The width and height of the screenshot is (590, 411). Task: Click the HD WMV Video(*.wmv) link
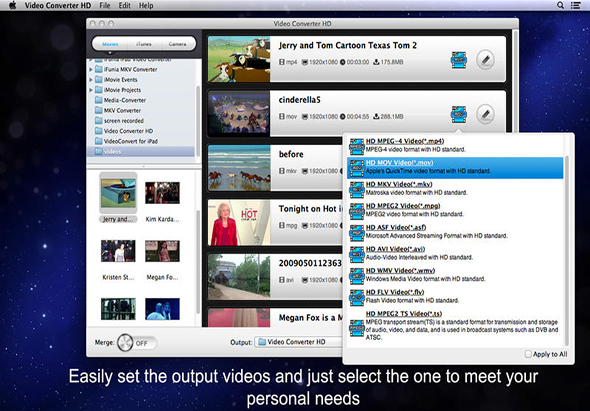click(x=400, y=270)
